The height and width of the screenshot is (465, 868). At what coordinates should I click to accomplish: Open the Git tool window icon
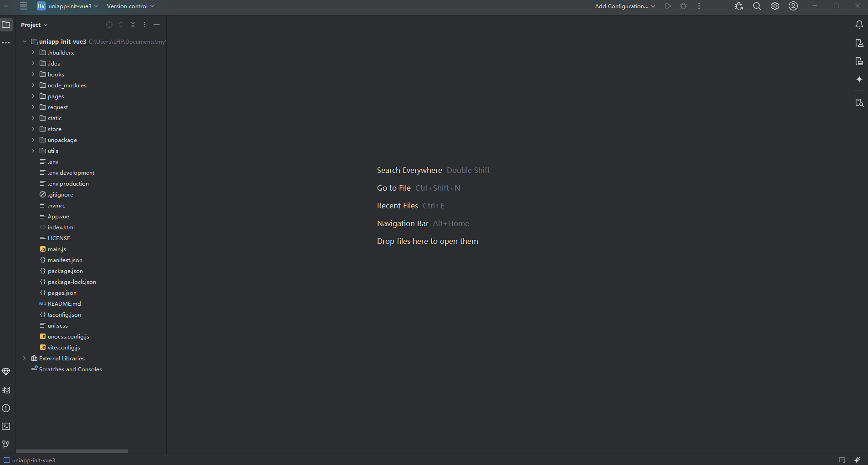click(6, 445)
